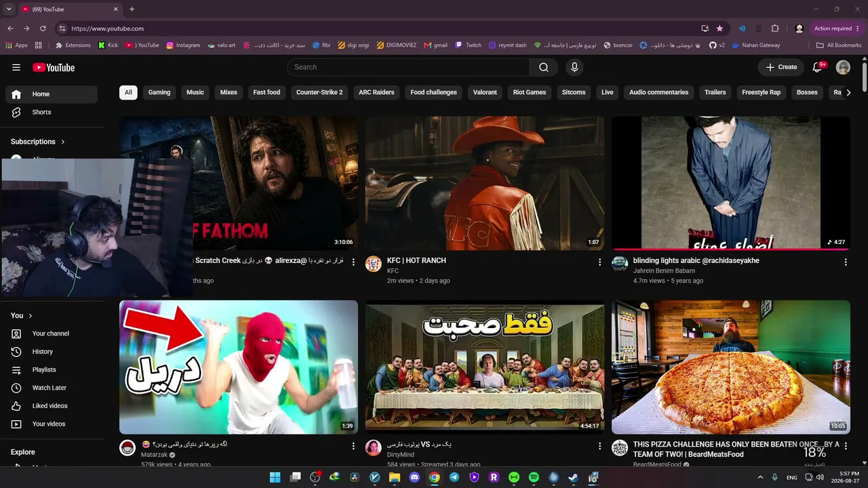Open the notifications bell

coord(817,67)
